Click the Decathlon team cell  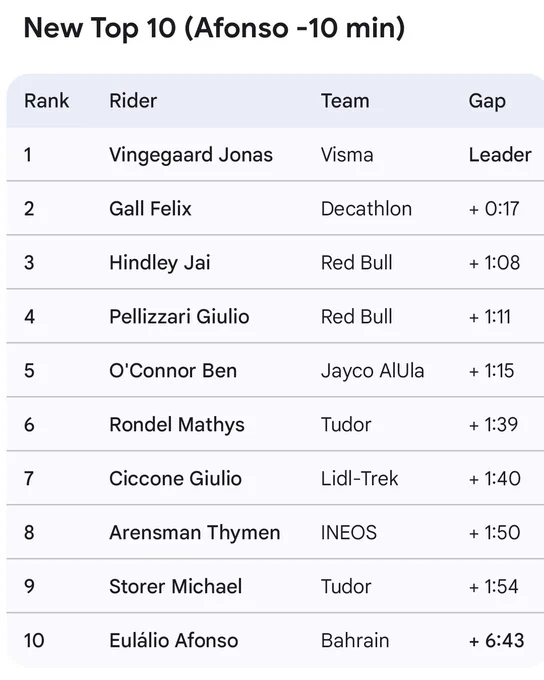pyautogui.click(x=366, y=209)
